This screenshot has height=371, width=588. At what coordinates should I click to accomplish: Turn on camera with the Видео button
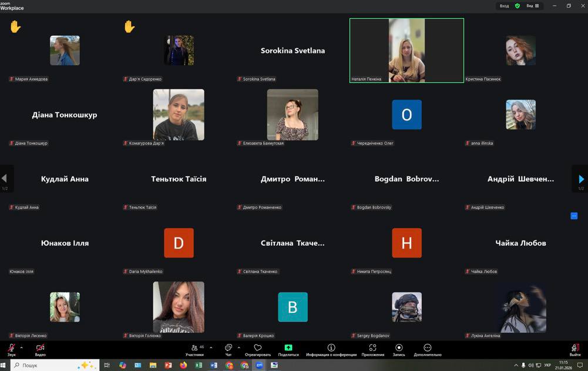pyautogui.click(x=40, y=348)
